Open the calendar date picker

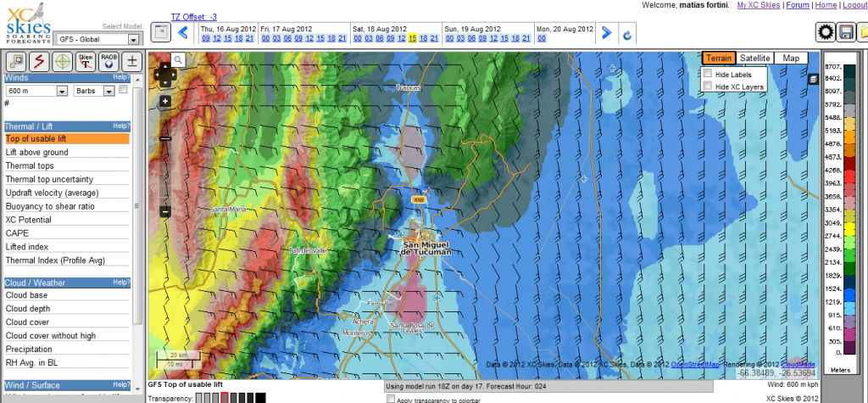coord(161,33)
